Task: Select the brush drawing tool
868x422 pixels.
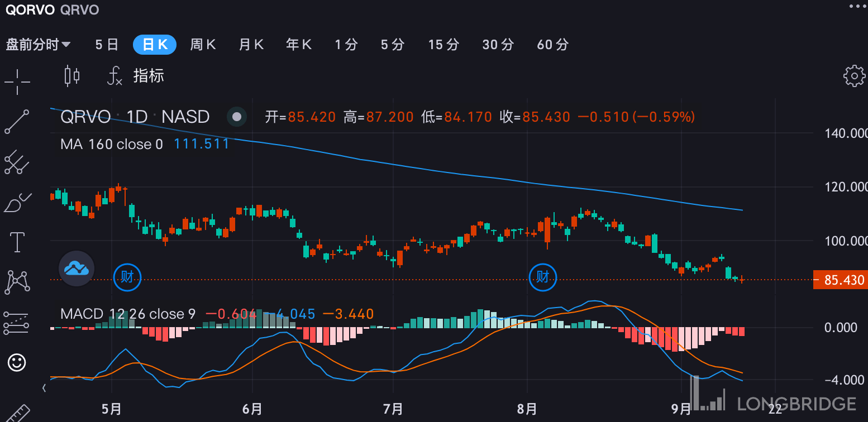Action: click(x=17, y=203)
